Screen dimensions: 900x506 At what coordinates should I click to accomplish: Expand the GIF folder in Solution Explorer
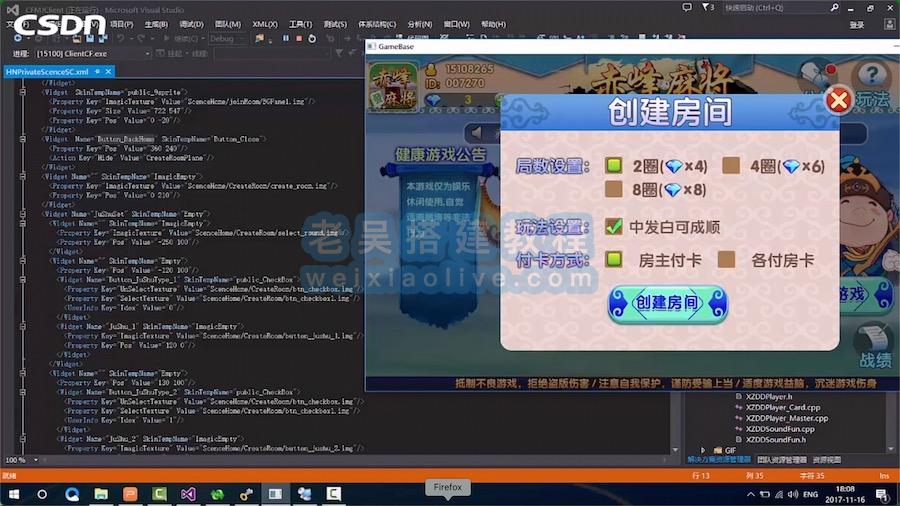point(703,450)
